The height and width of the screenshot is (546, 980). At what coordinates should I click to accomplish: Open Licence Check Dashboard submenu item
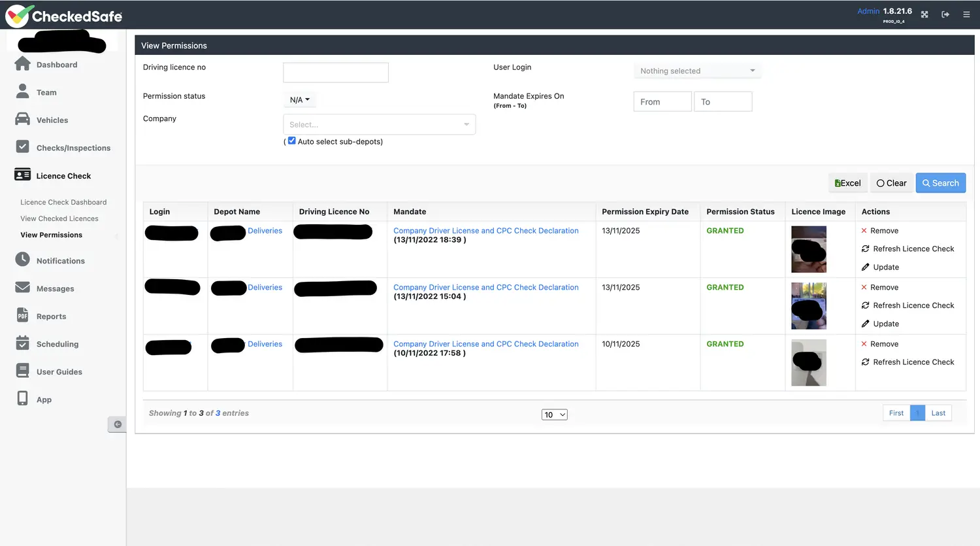pos(63,202)
